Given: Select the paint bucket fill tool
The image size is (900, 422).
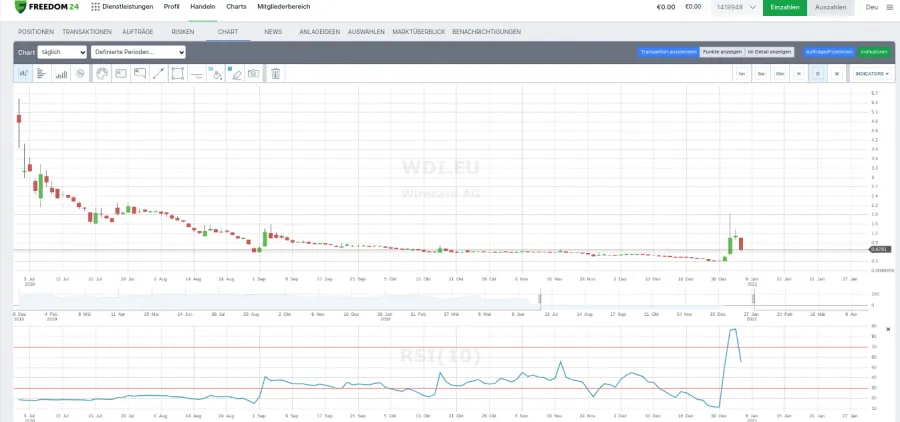Looking at the screenshot, I should click(216, 73).
